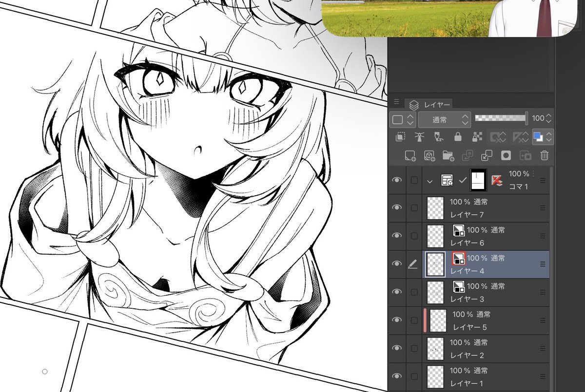Screen dimensions: 585x392
Task: Create new raster layer icon
Action: (410, 156)
